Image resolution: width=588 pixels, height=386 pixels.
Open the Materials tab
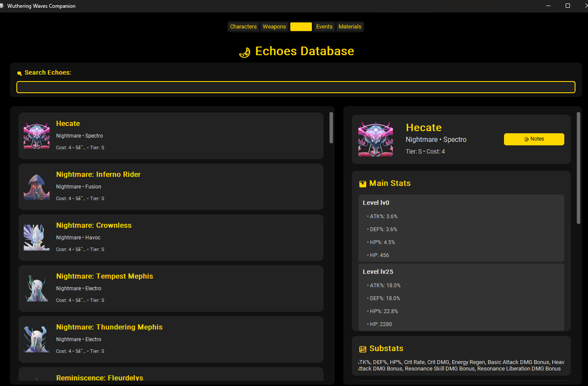(350, 27)
